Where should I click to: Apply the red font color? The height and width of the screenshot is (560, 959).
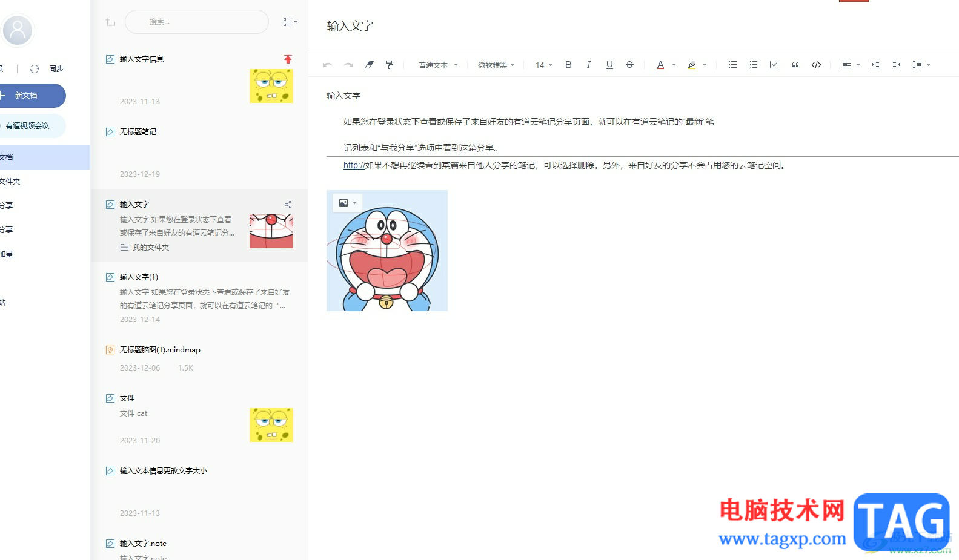(660, 65)
